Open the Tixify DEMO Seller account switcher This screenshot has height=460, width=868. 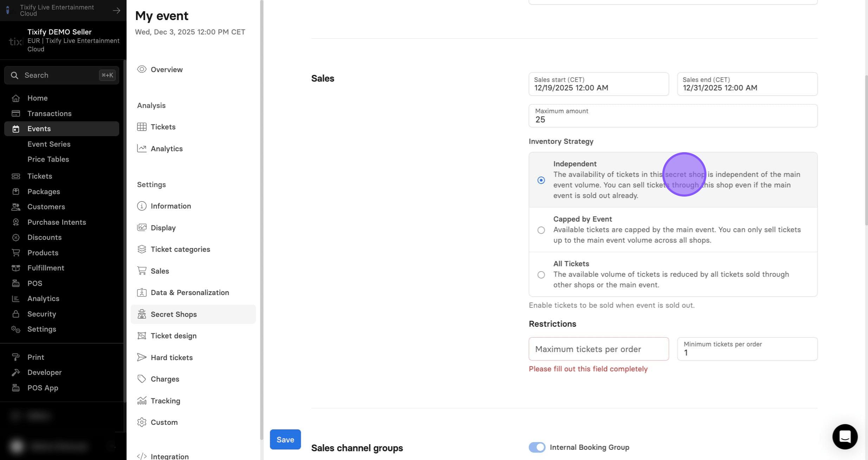tap(63, 40)
